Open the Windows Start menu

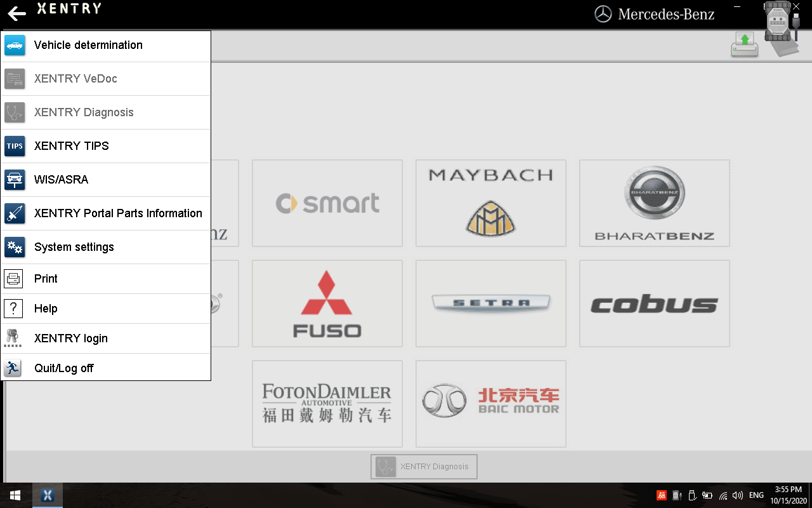tap(15, 495)
